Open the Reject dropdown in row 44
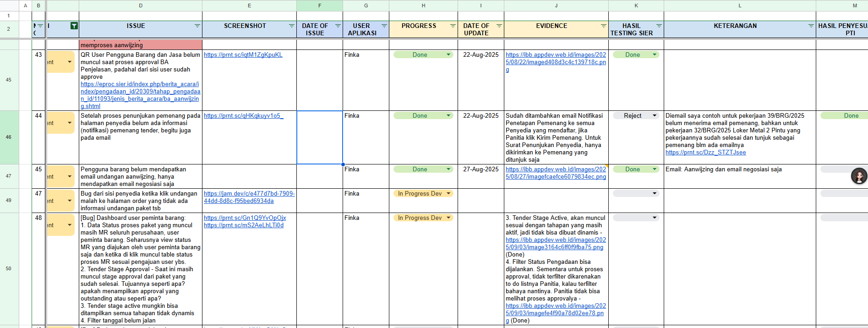The width and height of the screenshot is (868, 328). coord(655,116)
